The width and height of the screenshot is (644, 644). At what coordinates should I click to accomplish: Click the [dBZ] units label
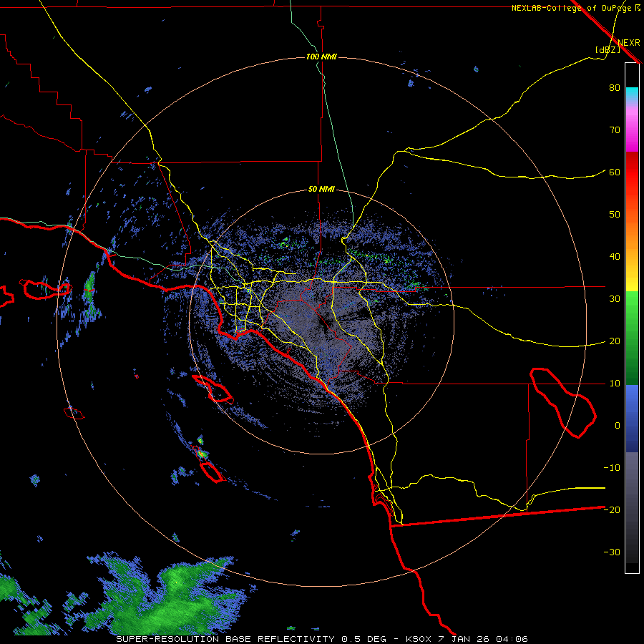click(608, 50)
